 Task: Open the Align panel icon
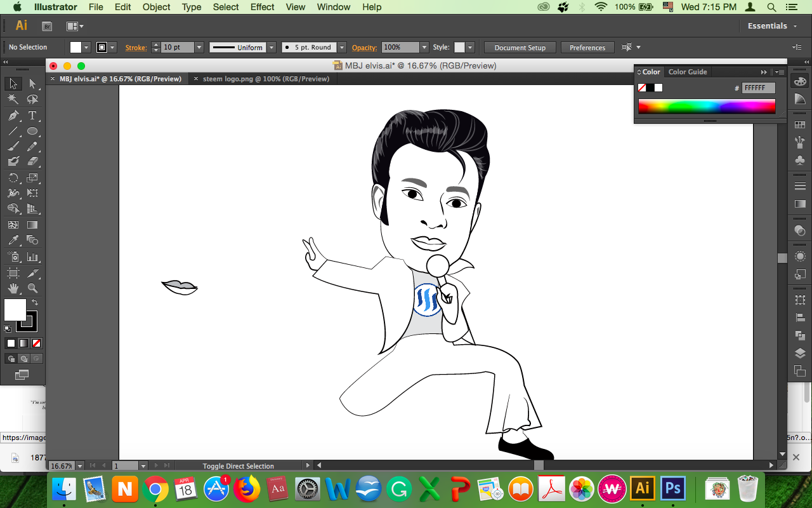click(x=800, y=317)
